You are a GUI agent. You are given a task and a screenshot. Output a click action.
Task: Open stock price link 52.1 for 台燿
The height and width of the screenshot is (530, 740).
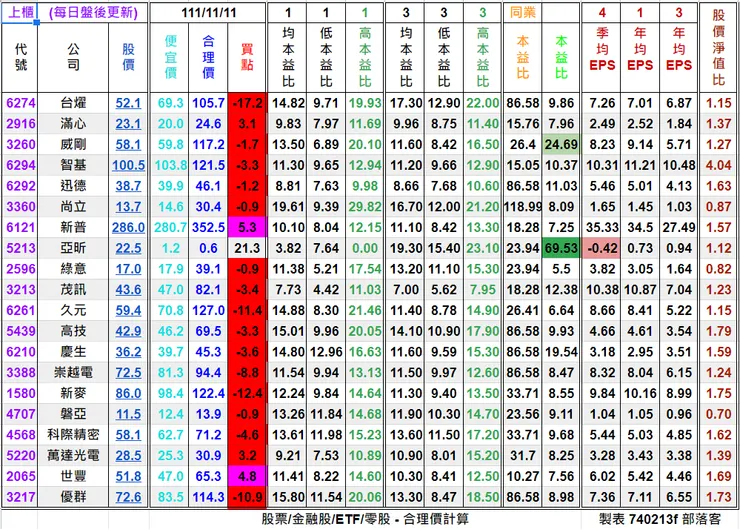pos(128,103)
